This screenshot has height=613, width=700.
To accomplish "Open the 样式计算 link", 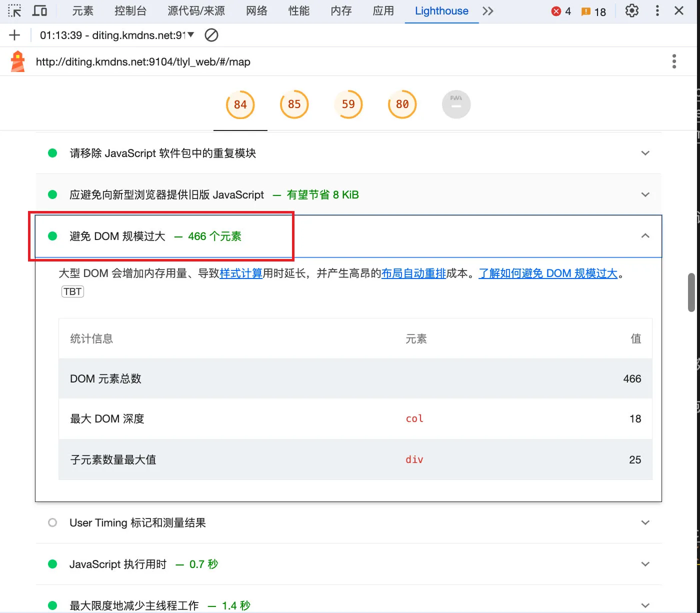I will tap(241, 273).
